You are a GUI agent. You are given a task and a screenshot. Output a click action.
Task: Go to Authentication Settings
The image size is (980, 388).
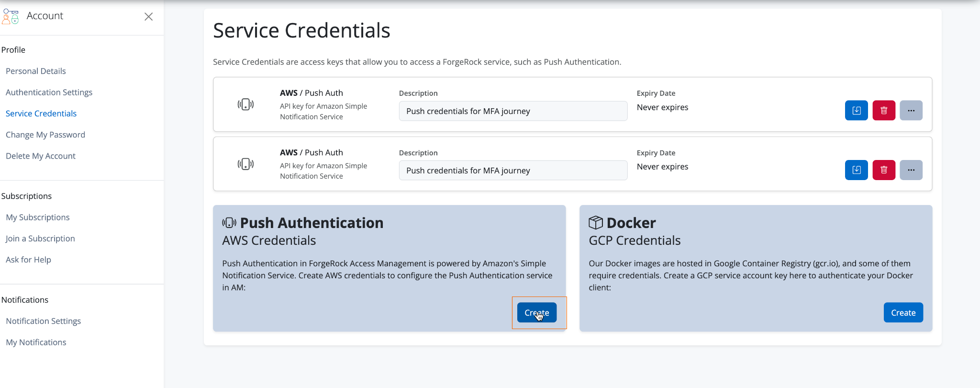[x=49, y=92]
